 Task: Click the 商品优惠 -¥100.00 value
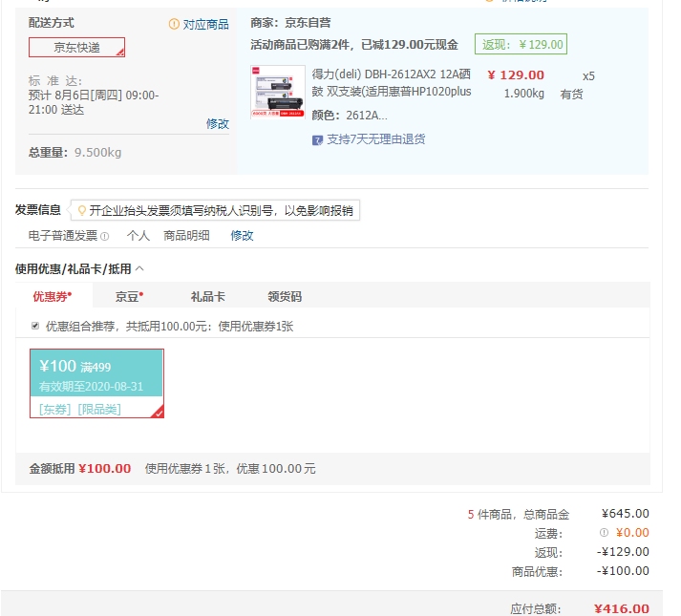623,571
